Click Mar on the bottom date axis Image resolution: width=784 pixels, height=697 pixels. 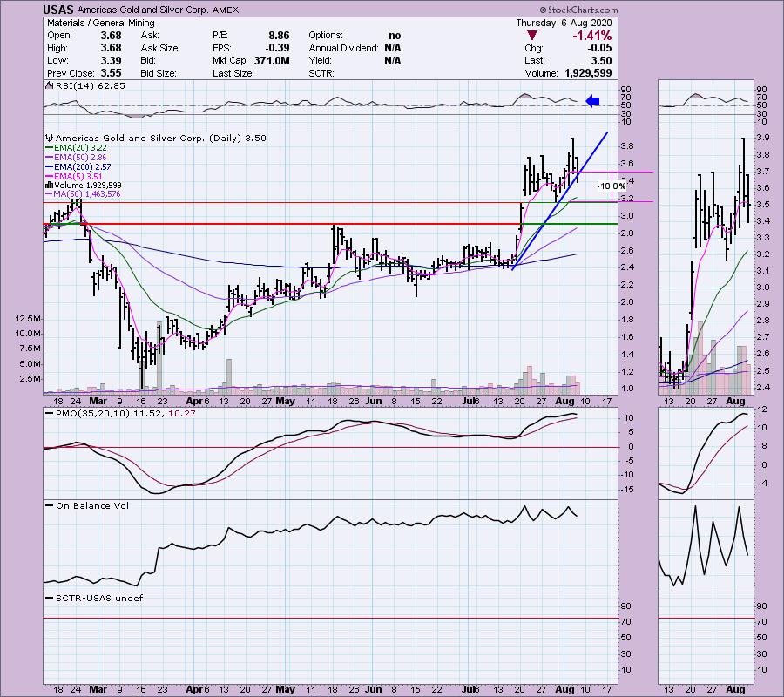(98, 689)
